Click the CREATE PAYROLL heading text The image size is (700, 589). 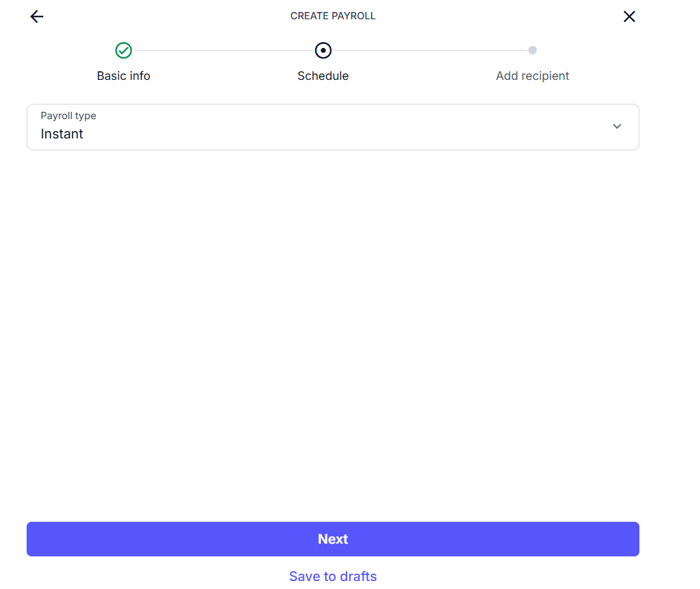pyautogui.click(x=333, y=16)
